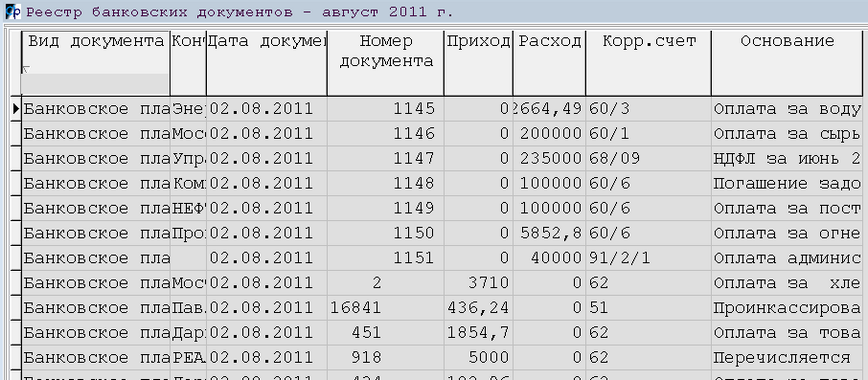Click counterparty cell 'НЕФ' in row 1149

coord(188,209)
